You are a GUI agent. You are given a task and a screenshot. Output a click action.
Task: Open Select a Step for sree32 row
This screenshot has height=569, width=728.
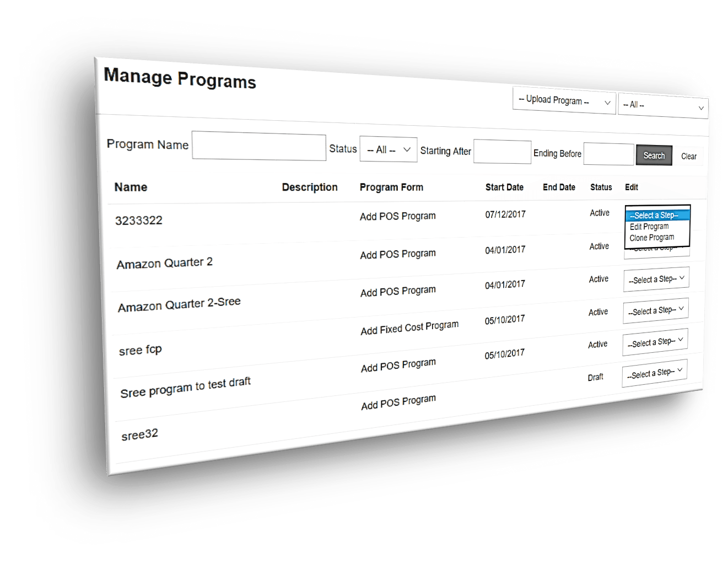coord(655,373)
